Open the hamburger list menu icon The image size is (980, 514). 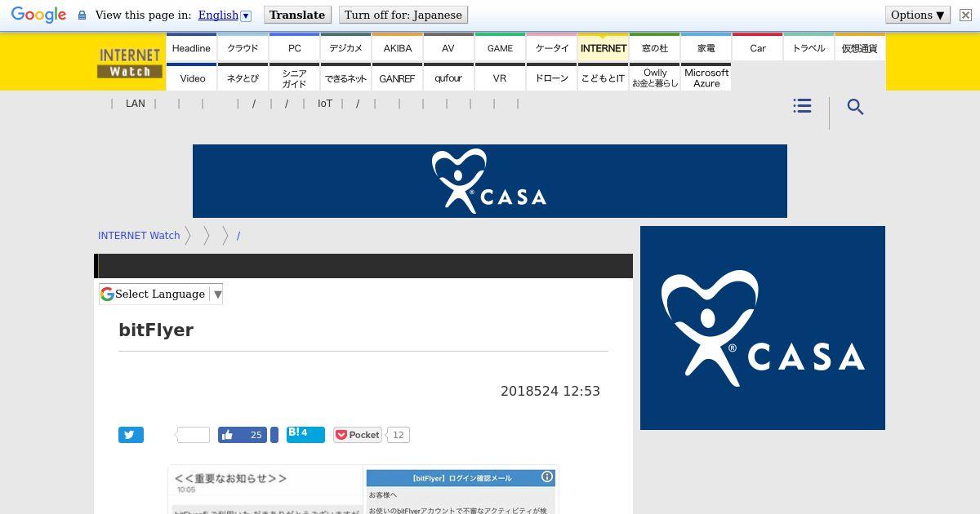(x=802, y=106)
